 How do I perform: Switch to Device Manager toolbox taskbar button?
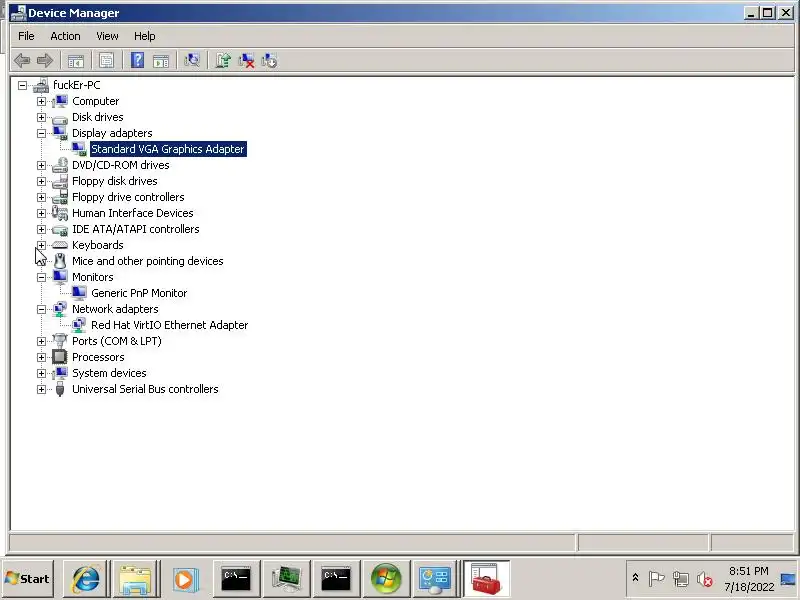click(x=486, y=579)
